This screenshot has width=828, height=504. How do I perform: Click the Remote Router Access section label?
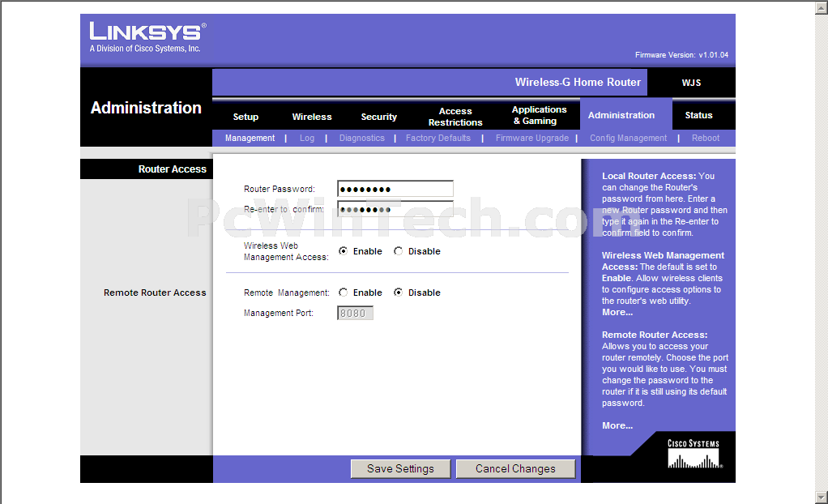coord(155,293)
